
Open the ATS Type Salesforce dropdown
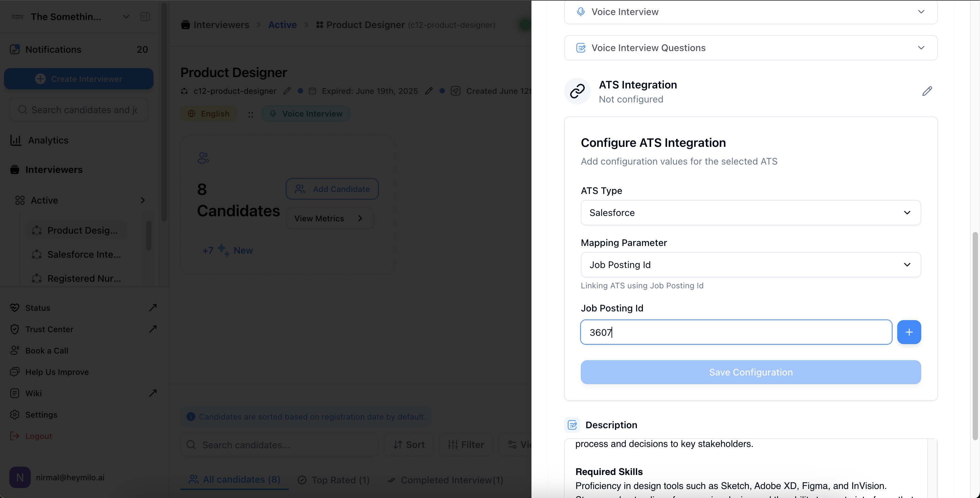coord(751,213)
